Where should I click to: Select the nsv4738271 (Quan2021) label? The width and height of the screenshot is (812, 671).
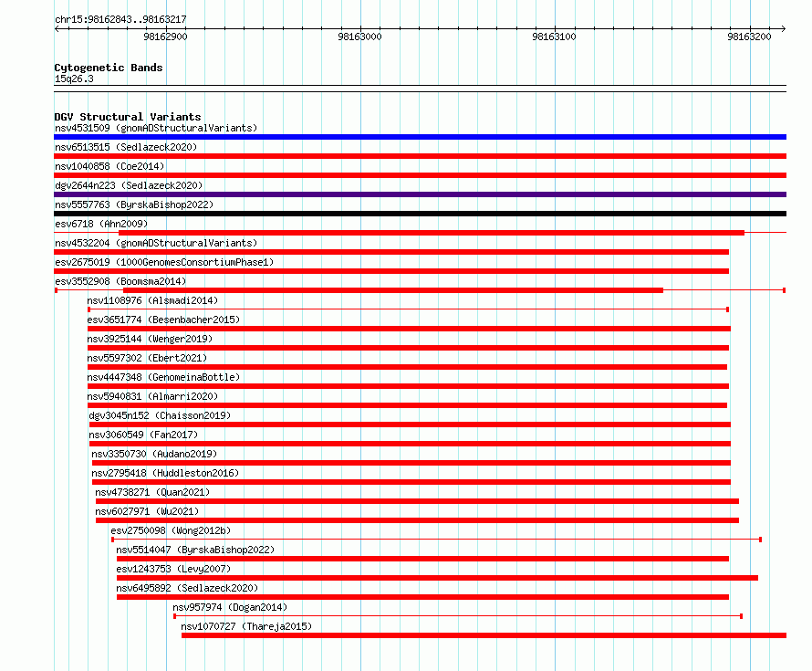point(152,492)
